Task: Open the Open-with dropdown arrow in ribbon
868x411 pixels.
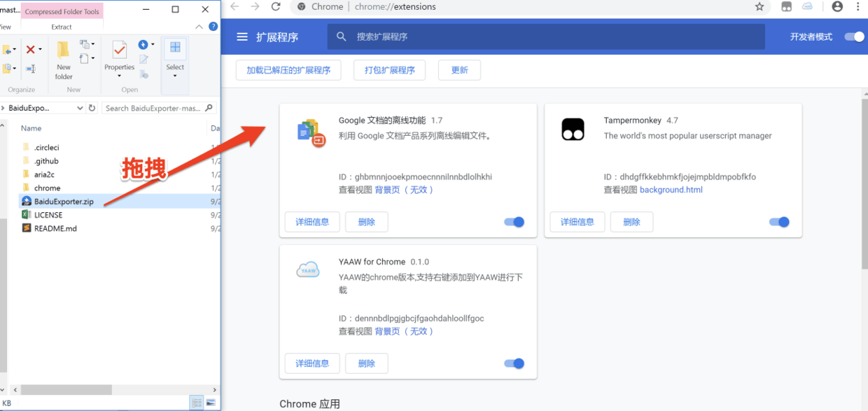Action: 153,45
